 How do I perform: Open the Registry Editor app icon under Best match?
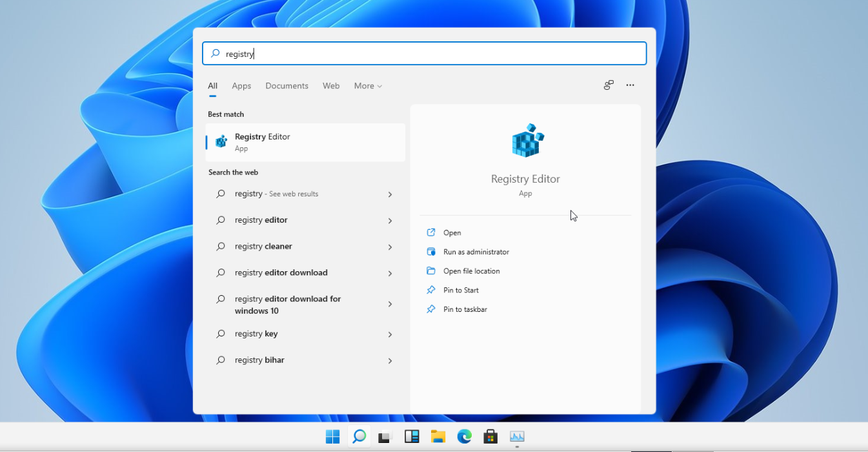220,141
